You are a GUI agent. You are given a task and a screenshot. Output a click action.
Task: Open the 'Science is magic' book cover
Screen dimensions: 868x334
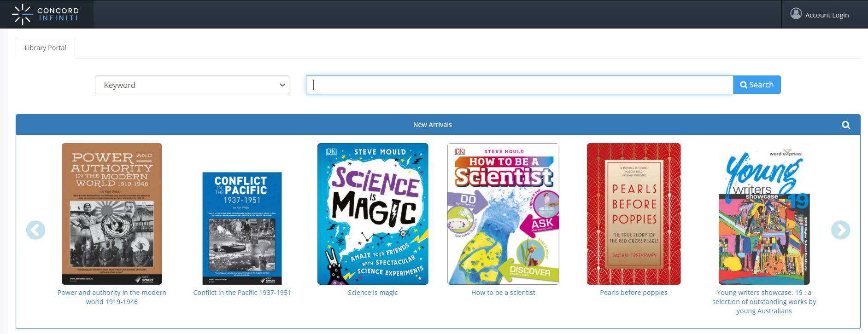(373, 213)
